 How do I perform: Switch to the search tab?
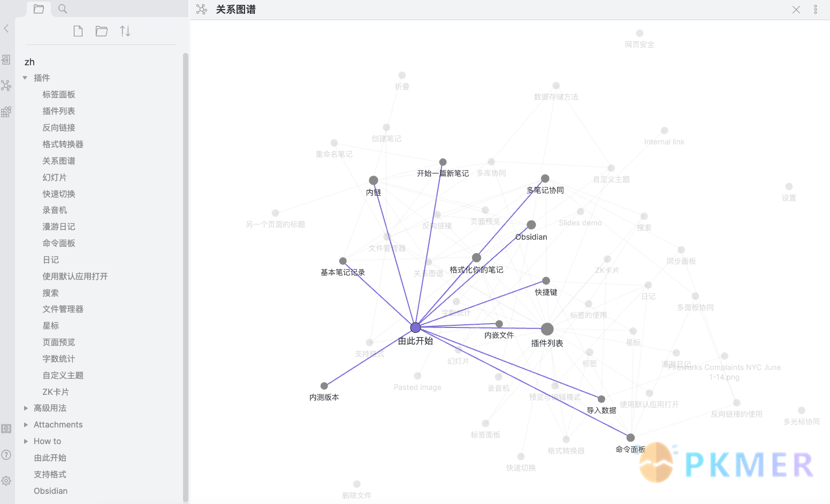(63, 9)
